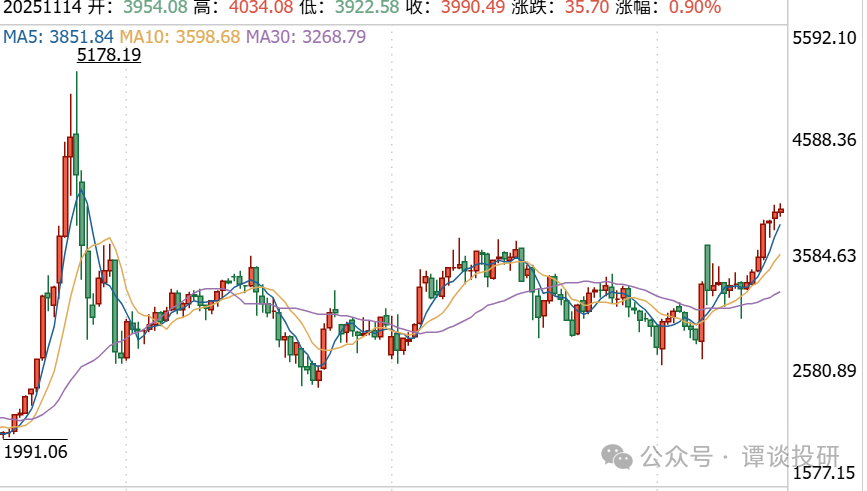Click the 1991.06 lowest price annotation
Viewport: 867px width, 491px height.
(35, 451)
